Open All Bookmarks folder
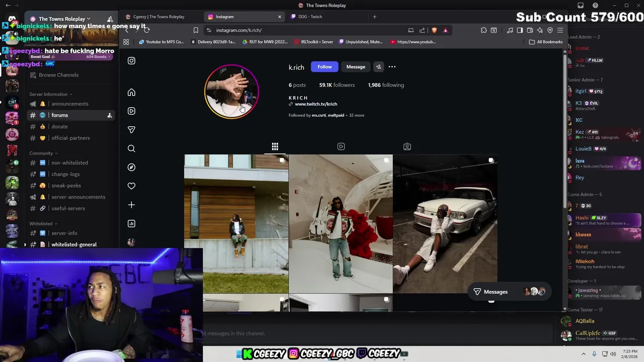 coord(546,42)
